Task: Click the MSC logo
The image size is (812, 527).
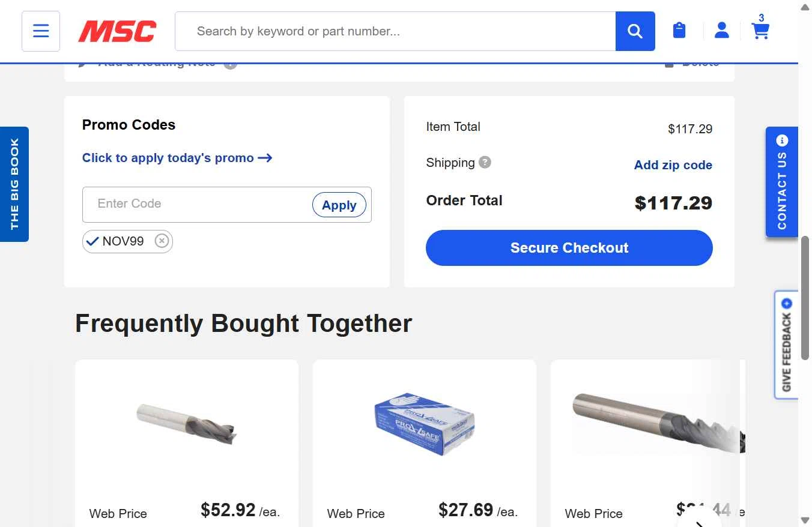Action: coord(117,31)
